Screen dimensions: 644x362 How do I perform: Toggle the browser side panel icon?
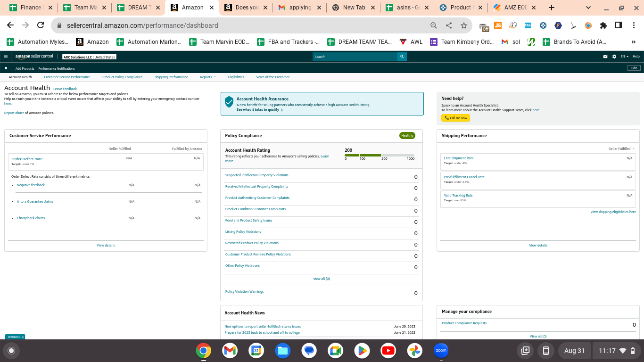pyautogui.click(x=619, y=25)
